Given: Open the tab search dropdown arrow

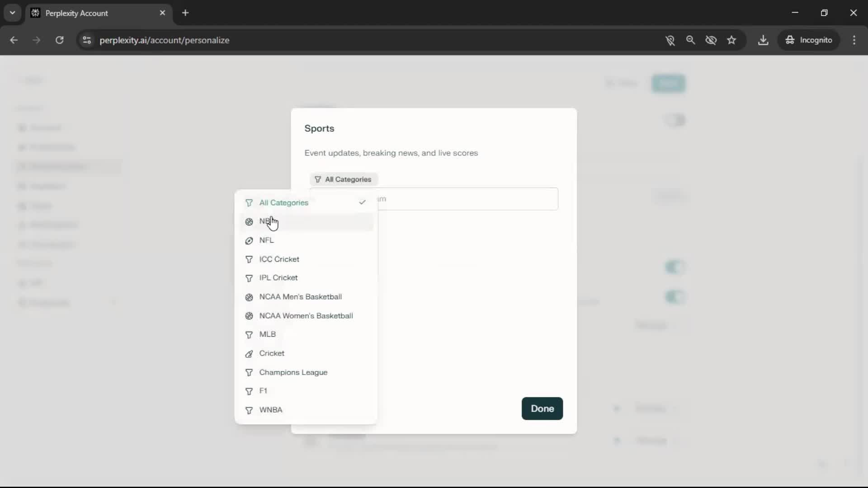Looking at the screenshot, I should click(13, 13).
